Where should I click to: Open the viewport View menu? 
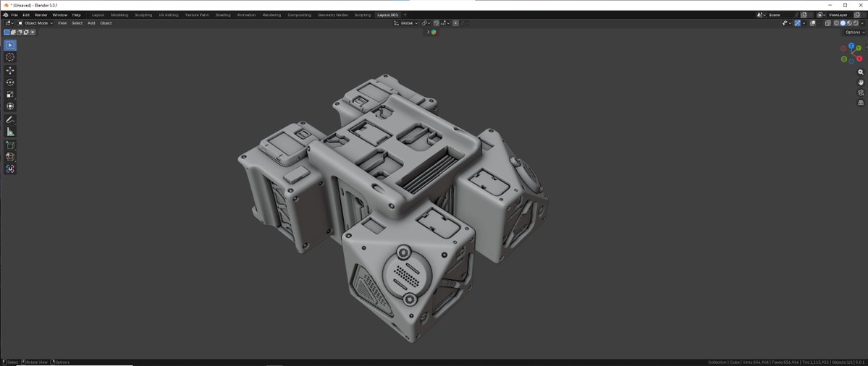[x=62, y=22]
